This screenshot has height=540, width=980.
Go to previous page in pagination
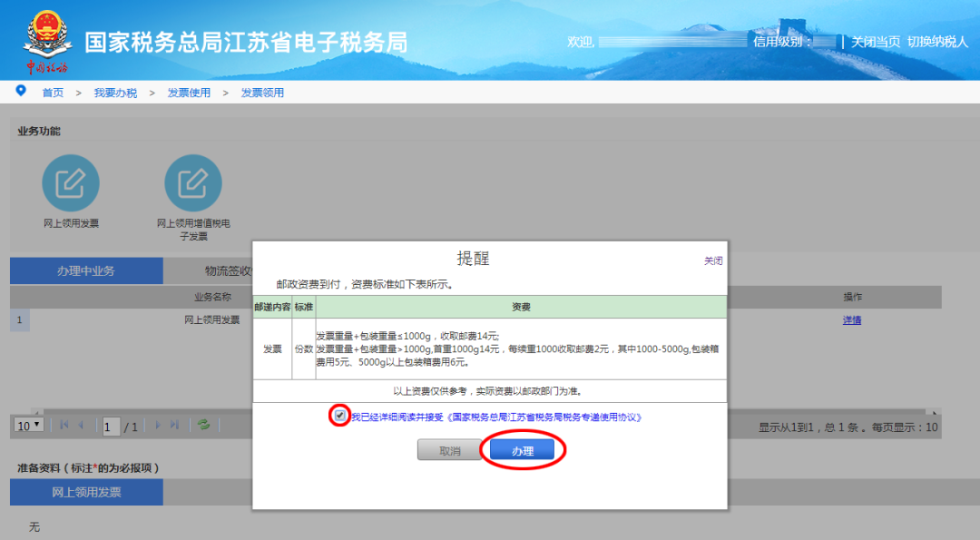point(81,425)
